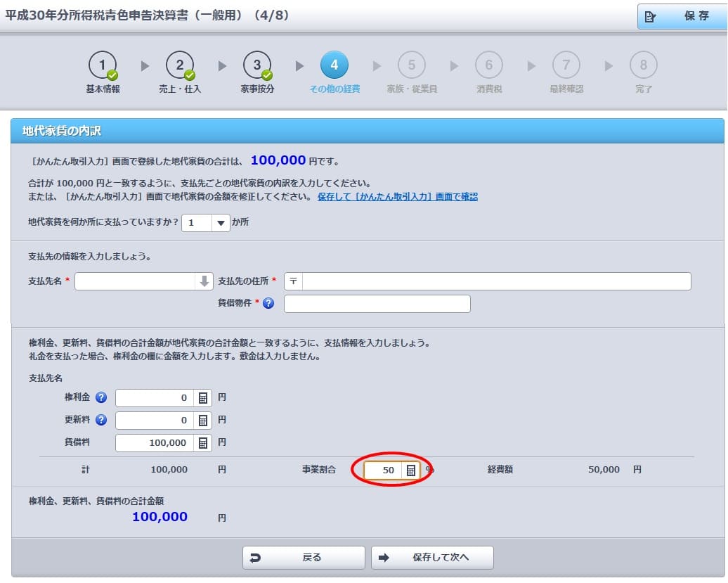
Task: Select step 6 消費税
Action: coord(489,72)
